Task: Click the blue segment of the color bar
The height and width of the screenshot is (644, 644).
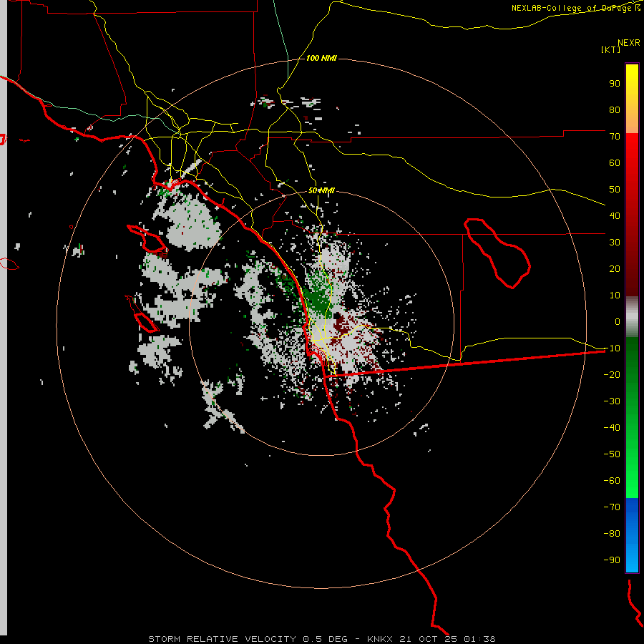Action: (632, 535)
